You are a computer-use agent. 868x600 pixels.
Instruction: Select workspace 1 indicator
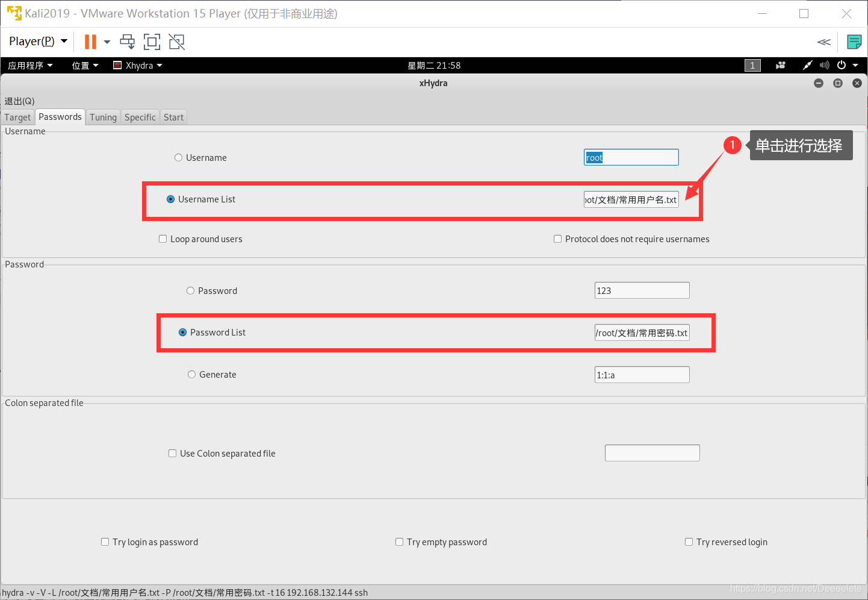752,65
